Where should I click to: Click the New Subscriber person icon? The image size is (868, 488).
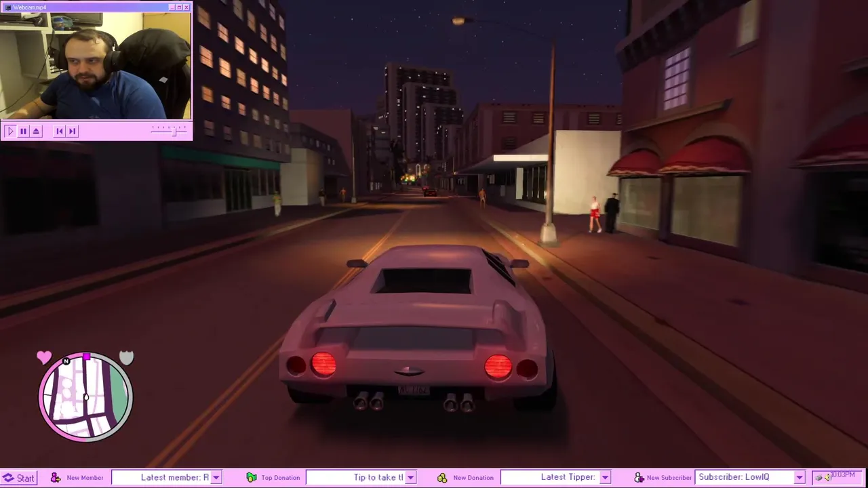click(639, 478)
